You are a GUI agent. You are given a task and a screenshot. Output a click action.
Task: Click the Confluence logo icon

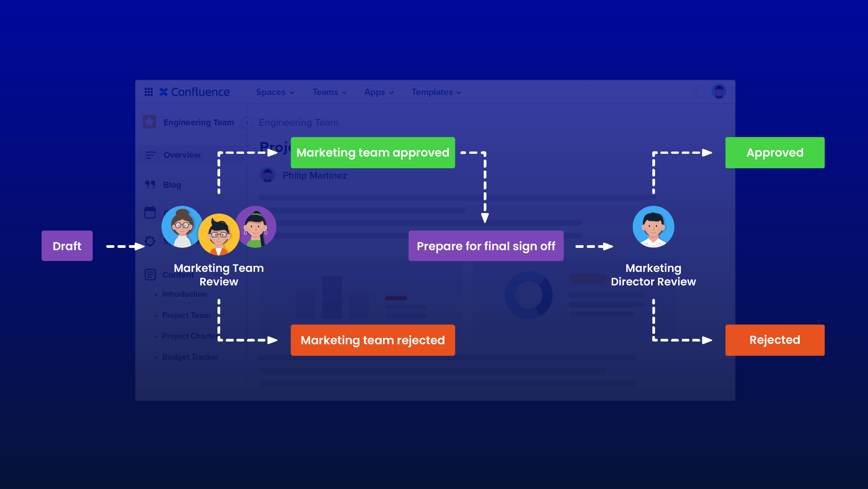coord(163,92)
